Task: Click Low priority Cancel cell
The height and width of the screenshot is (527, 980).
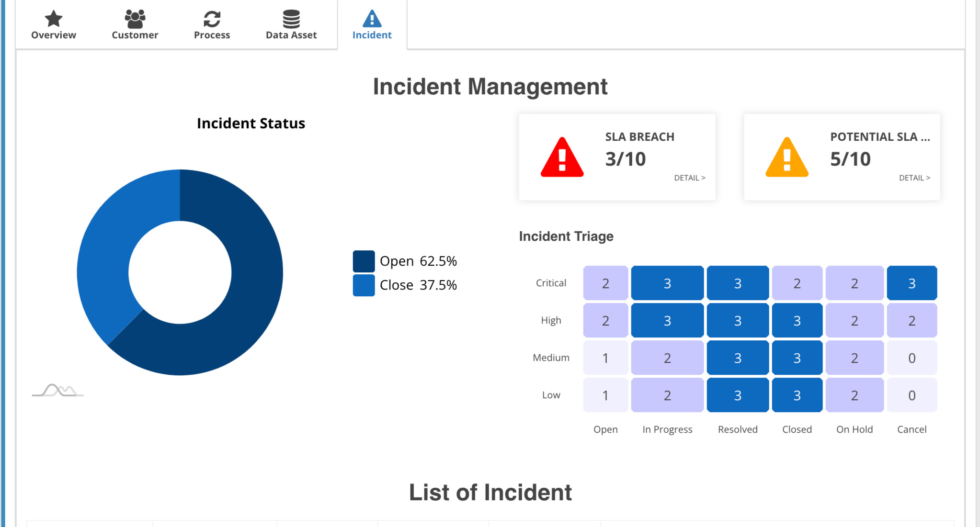Action: click(x=911, y=395)
